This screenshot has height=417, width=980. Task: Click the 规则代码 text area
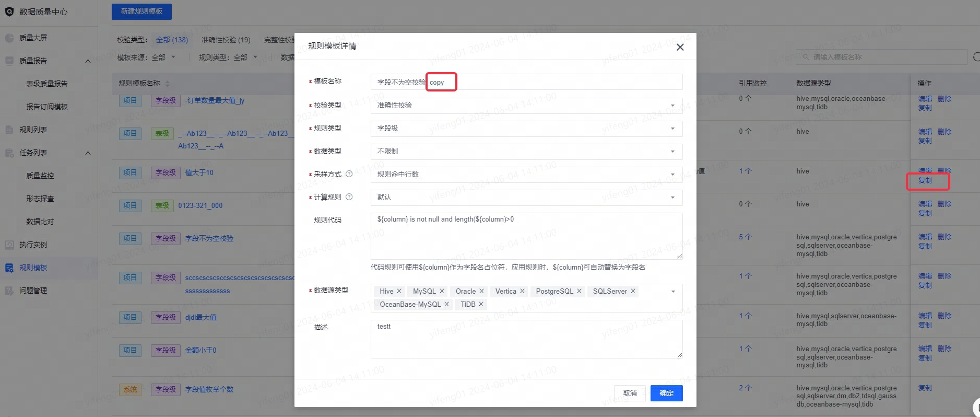(526, 236)
